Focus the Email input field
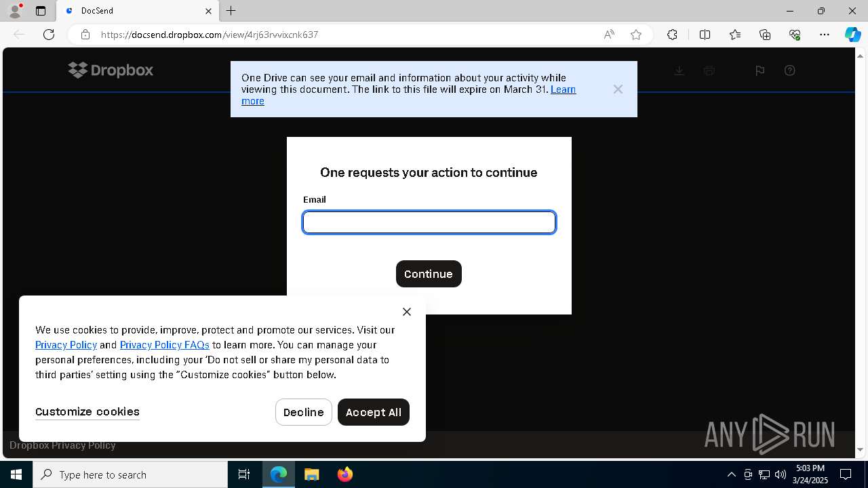 click(429, 222)
